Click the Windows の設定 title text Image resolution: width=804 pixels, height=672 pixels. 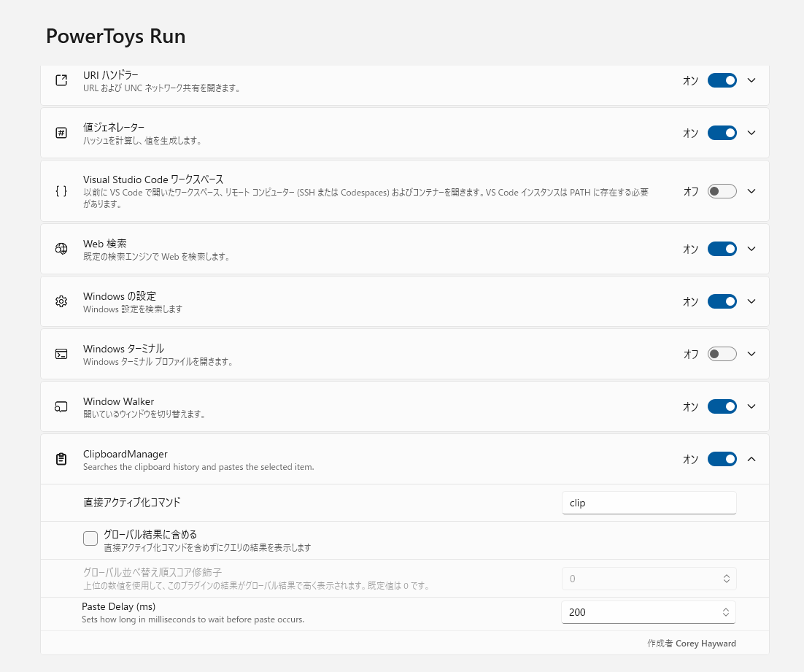120,296
